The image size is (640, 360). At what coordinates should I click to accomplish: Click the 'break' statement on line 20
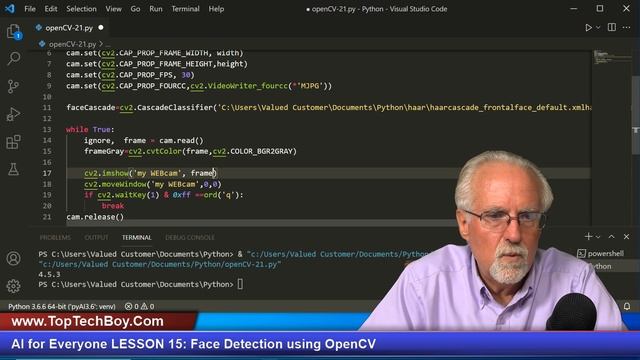pyautogui.click(x=113, y=206)
